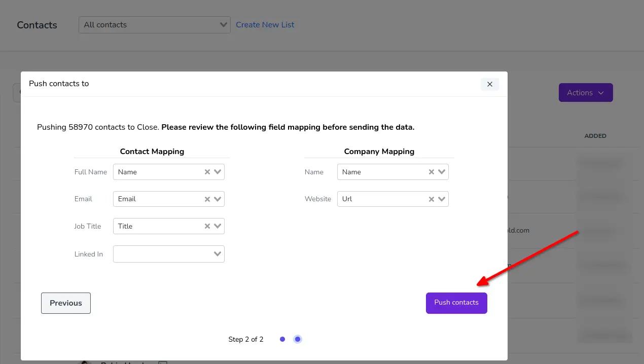Click the Contacts page title
The image size is (644, 364).
tap(37, 25)
